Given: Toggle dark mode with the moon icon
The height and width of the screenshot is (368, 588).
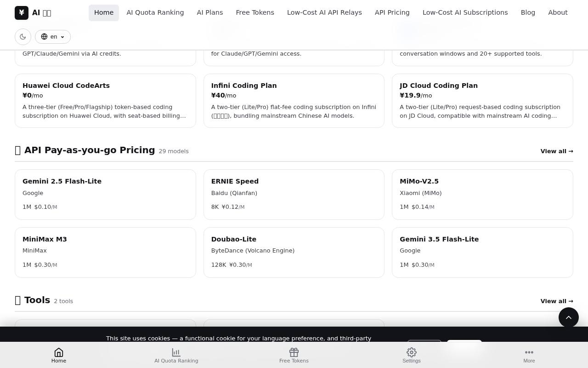Looking at the screenshot, I should point(23,37).
